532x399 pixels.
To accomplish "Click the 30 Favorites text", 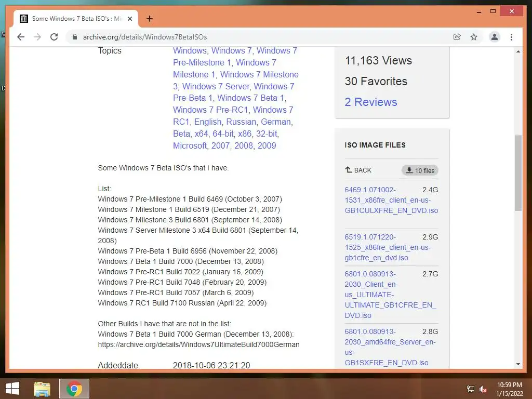I will [x=376, y=81].
